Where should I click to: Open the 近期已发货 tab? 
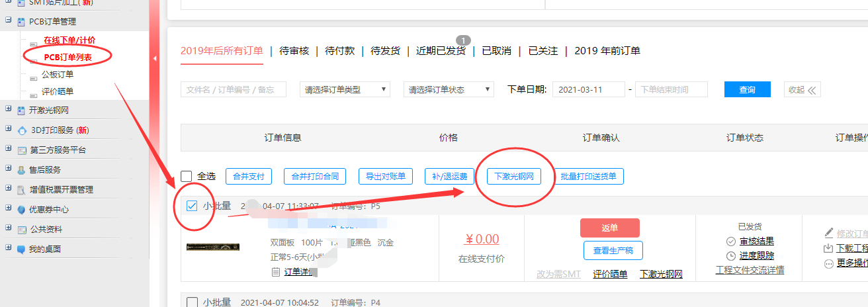(441, 51)
